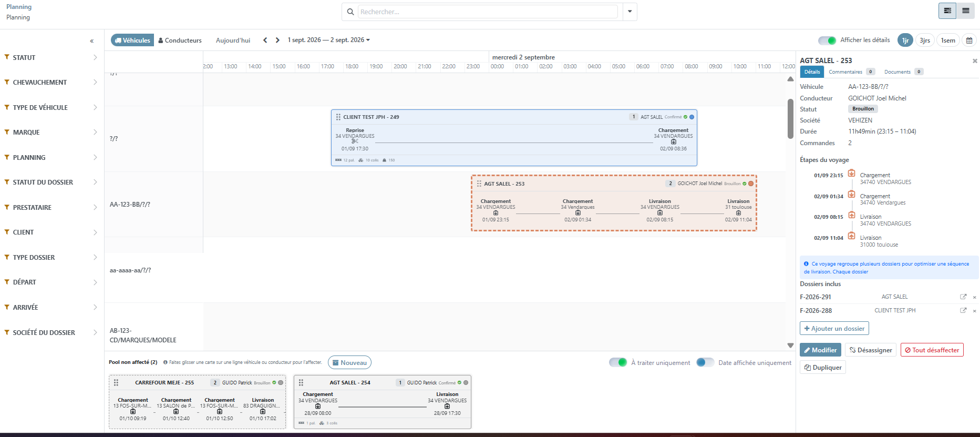Viewport: 980px width, 437px height.
Task: Click Ajouter un dossier
Action: click(834, 329)
